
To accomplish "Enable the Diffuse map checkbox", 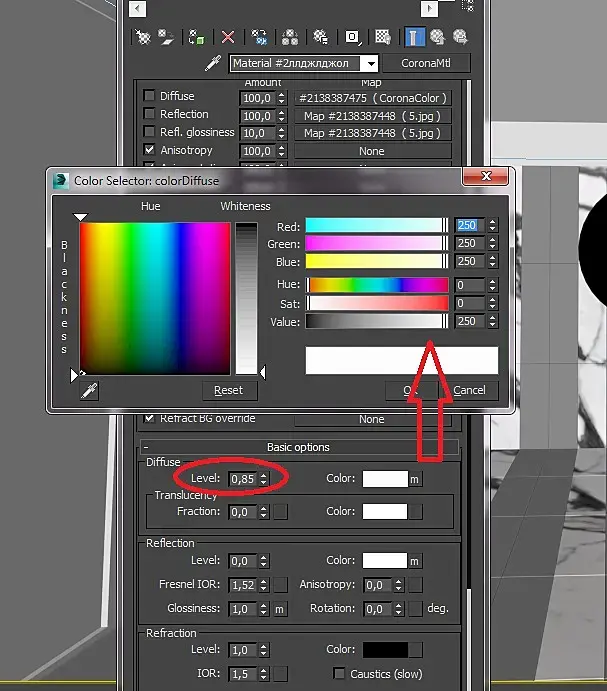I will tap(149, 96).
